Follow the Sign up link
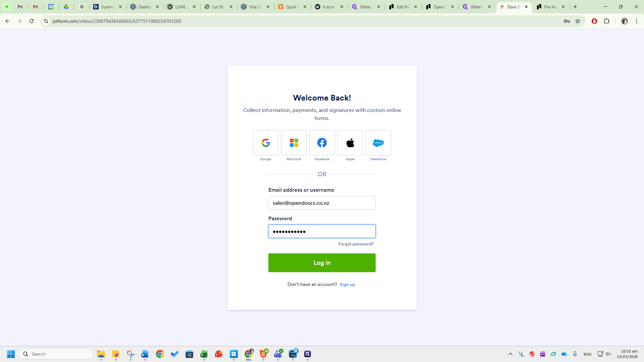Screen dimensions: 644x362 tap(347, 285)
